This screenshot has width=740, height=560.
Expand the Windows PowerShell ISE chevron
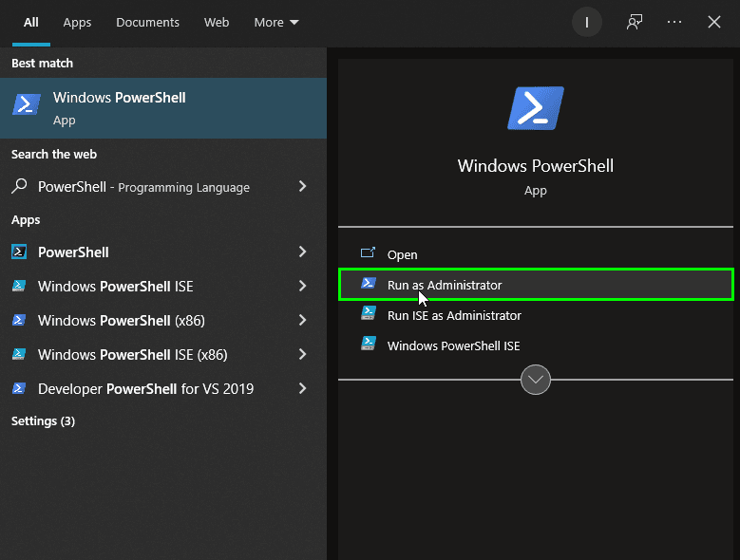302,286
